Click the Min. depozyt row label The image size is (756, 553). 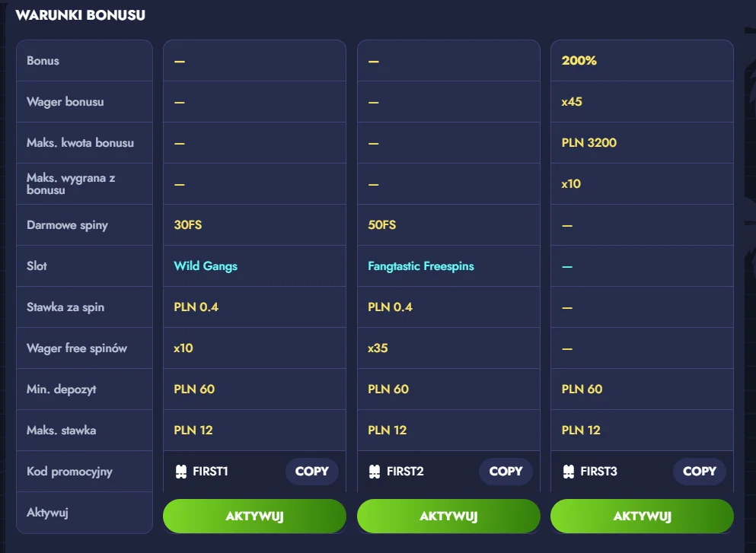click(61, 389)
